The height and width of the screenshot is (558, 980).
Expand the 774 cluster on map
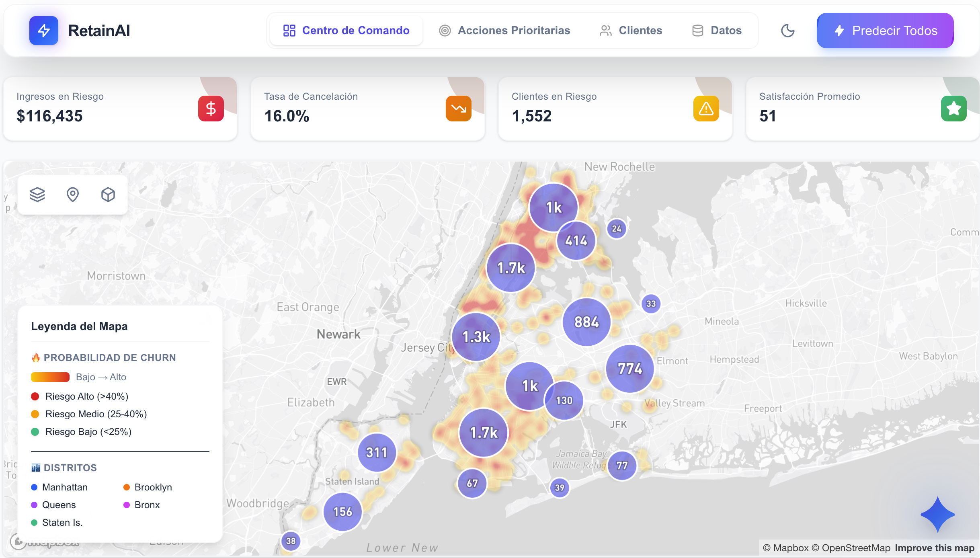tap(630, 369)
